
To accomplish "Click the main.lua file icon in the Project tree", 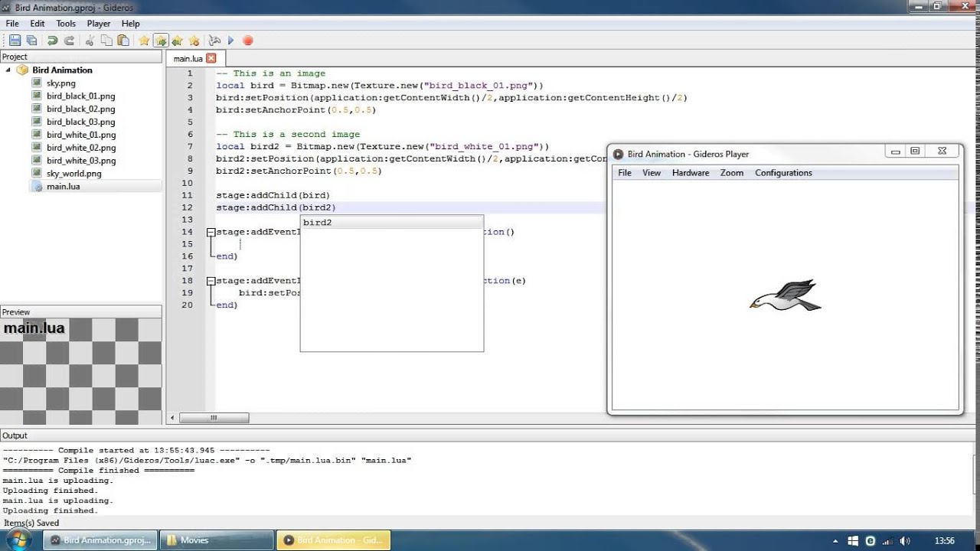I will pyautogui.click(x=37, y=187).
